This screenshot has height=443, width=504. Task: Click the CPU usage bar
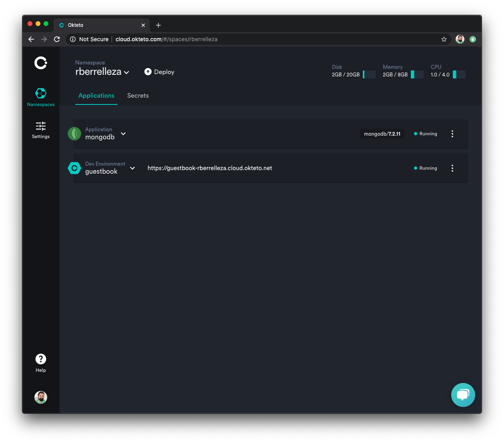(x=459, y=74)
